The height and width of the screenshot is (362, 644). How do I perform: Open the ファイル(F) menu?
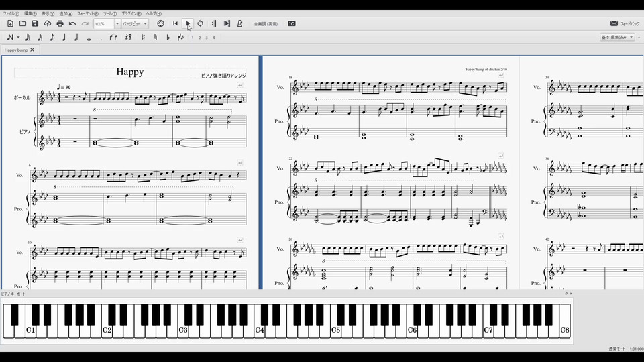point(11,13)
